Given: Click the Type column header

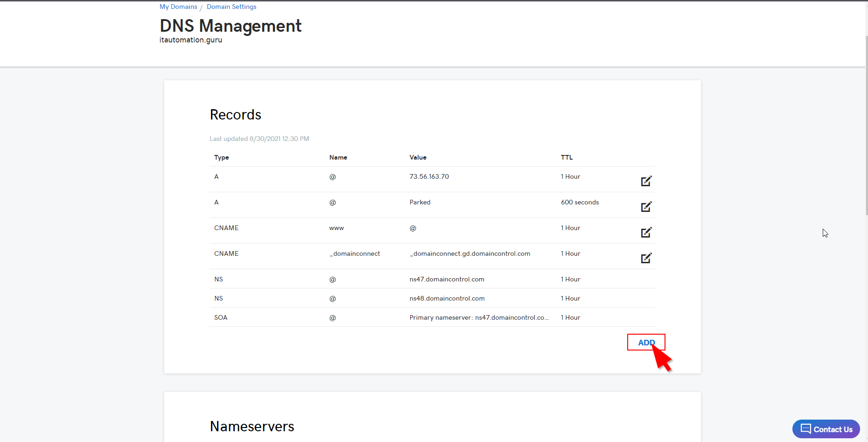Looking at the screenshot, I should pos(221,157).
